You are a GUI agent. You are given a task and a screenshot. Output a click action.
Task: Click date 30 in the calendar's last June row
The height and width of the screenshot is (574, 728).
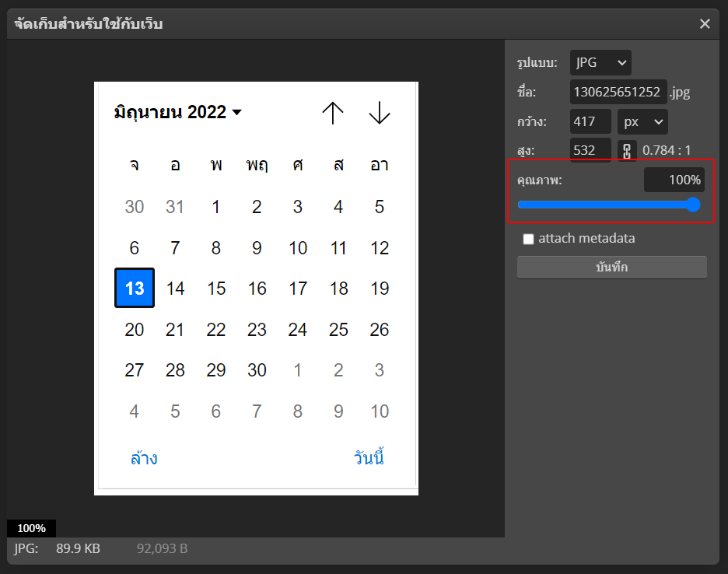257,370
